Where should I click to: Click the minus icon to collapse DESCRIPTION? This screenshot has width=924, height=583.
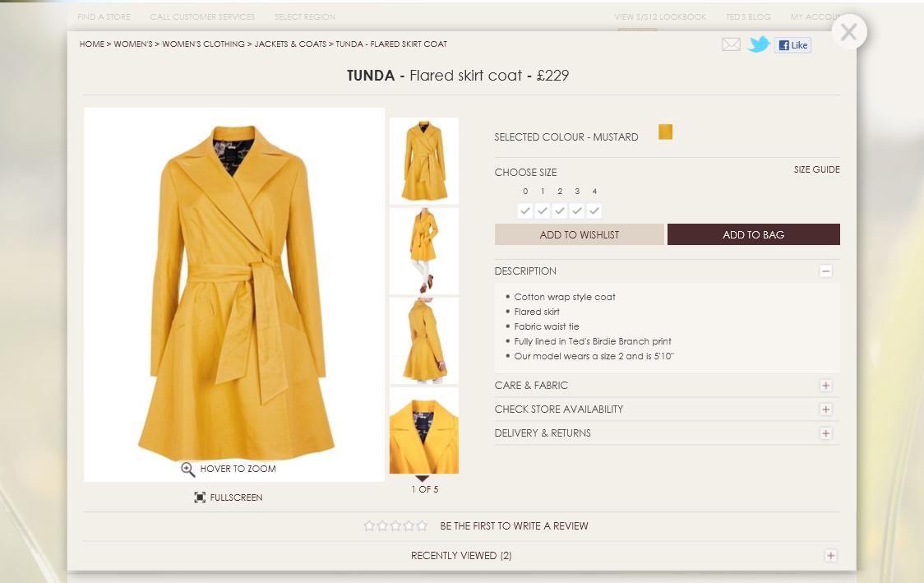click(x=825, y=271)
